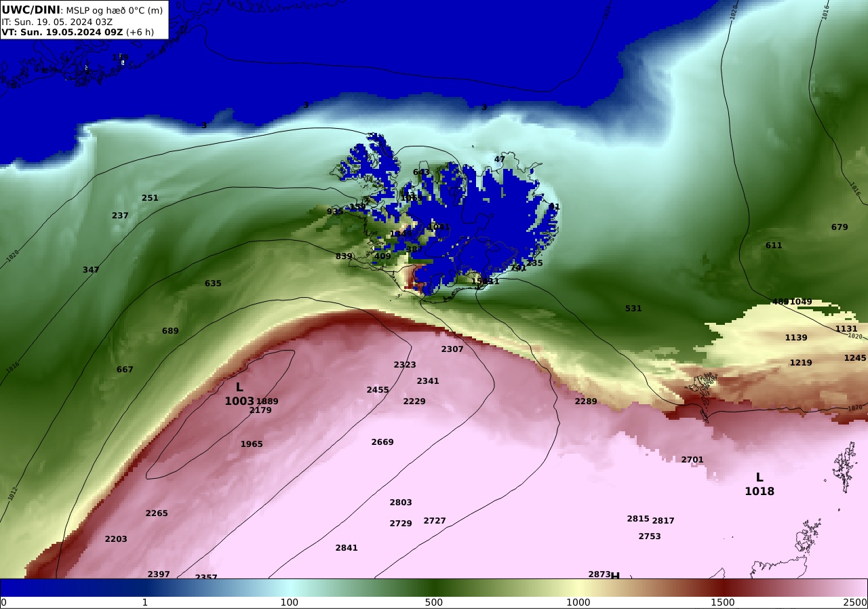Click the colorbar tick label 1000
Image resolution: width=868 pixels, height=609 pixels.
578,602
